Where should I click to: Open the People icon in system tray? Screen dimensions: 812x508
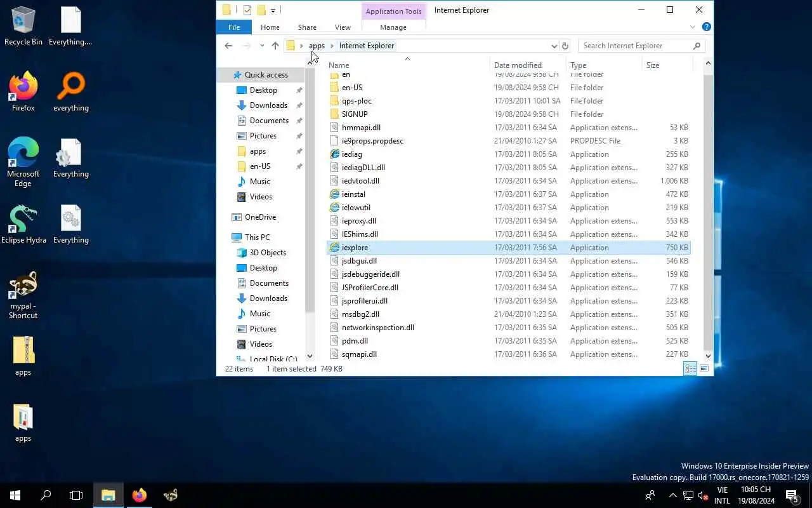tap(650, 495)
